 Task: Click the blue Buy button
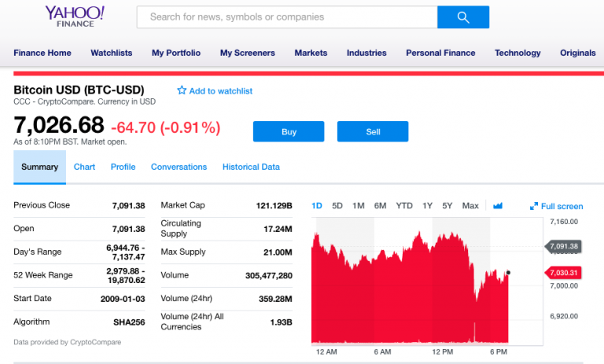[x=289, y=132]
